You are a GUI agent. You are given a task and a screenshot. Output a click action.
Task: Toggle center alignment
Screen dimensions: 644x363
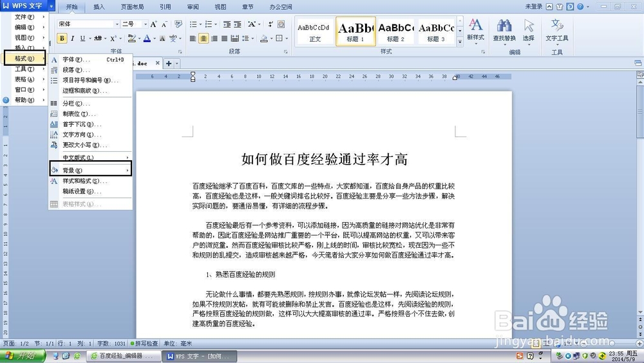point(204,38)
